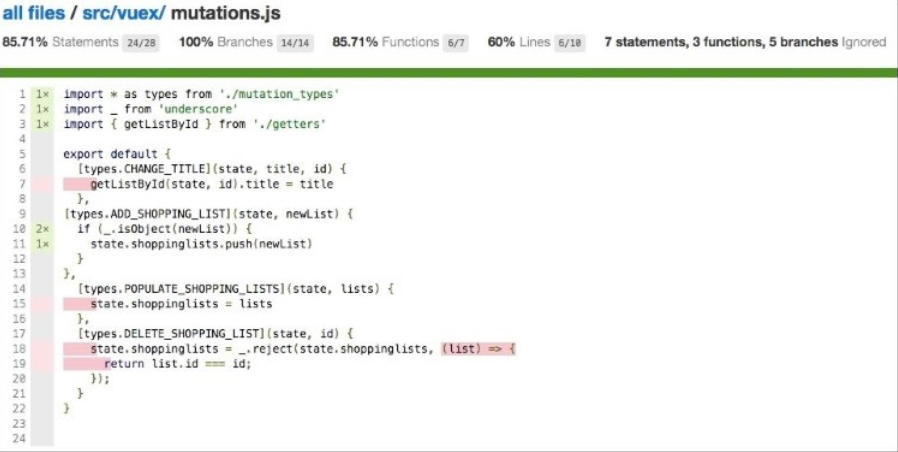
Task: Click the ignored statements summary text
Action: pos(745,42)
